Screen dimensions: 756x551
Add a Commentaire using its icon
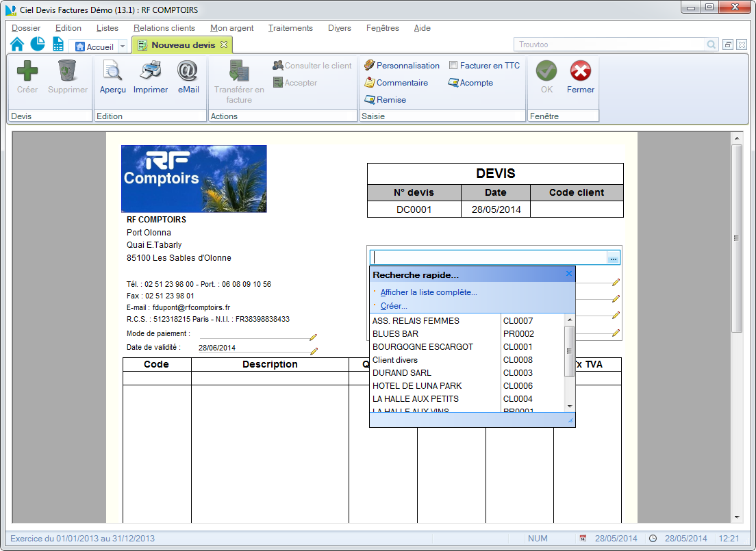(396, 84)
